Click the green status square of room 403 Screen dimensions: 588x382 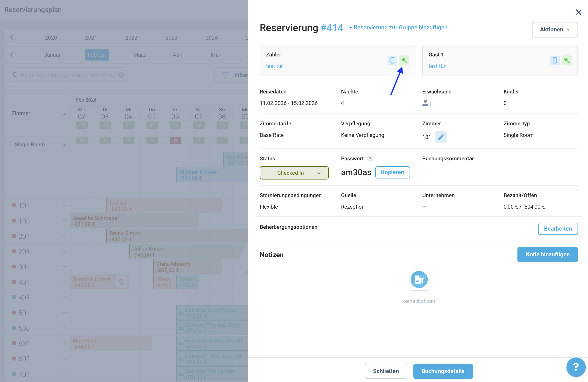tap(14, 297)
